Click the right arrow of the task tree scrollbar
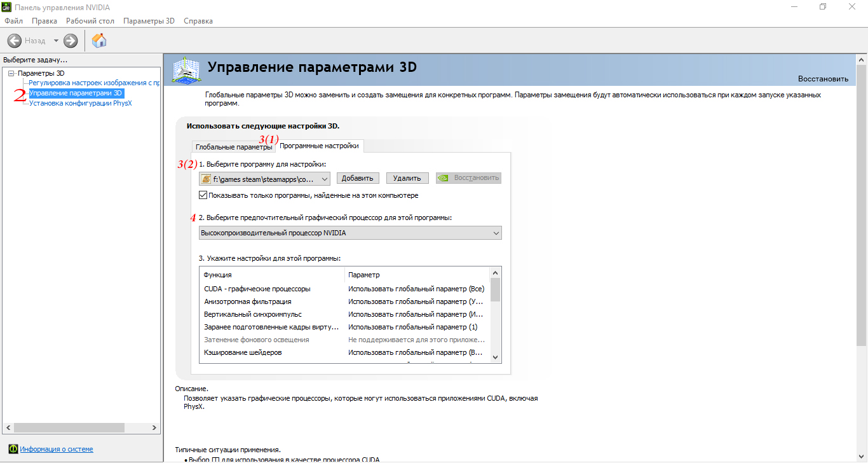The width and height of the screenshot is (868, 463). point(154,428)
